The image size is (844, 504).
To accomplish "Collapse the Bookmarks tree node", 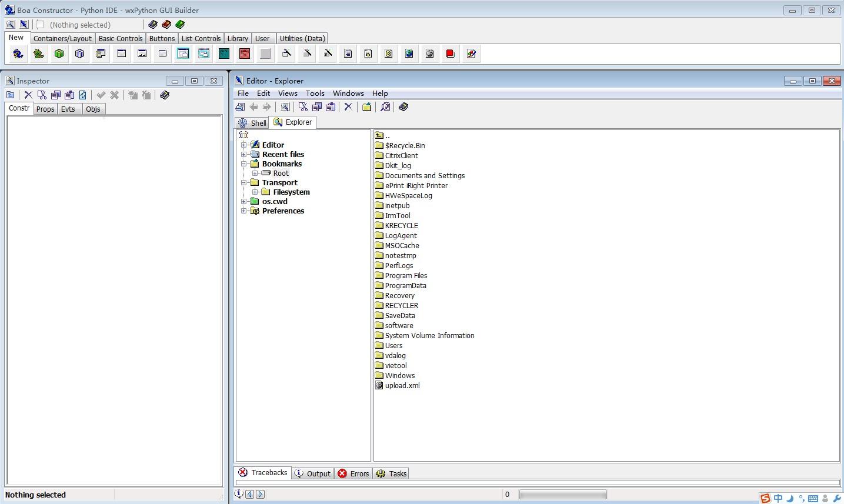I will [x=244, y=164].
